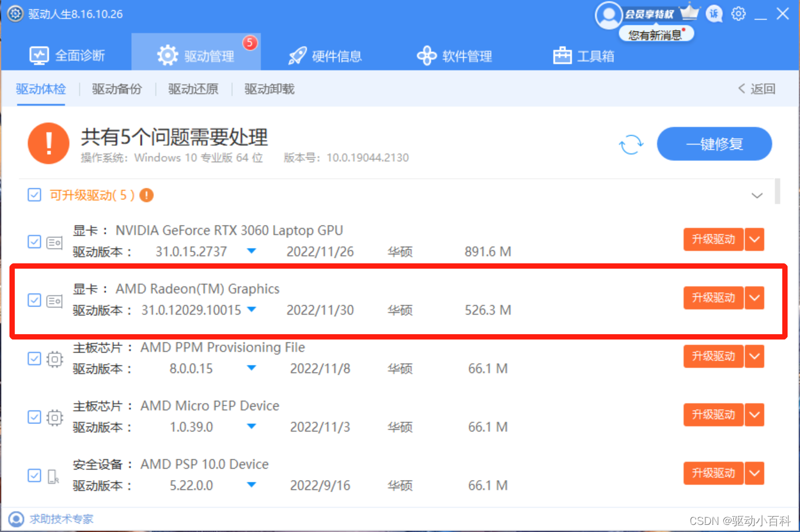Click the red 5 badge on 驱动管理
The height and width of the screenshot is (532, 800).
250,43
